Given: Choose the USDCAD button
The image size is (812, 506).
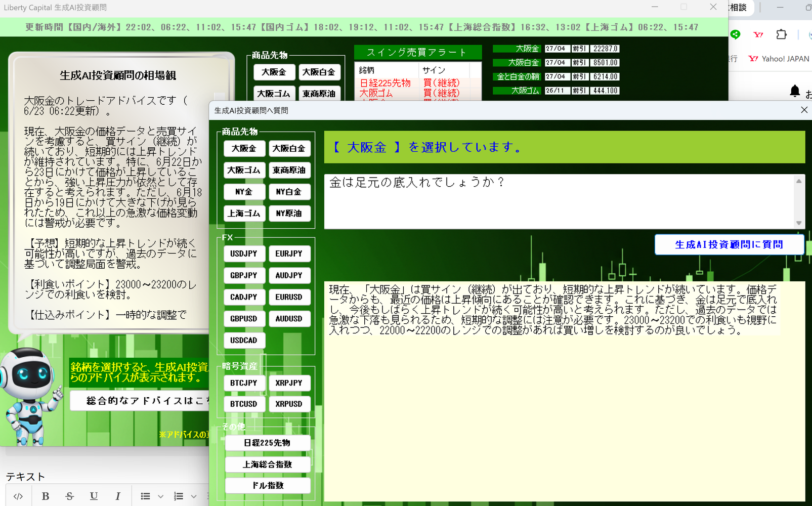Looking at the screenshot, I should (244, 341).
